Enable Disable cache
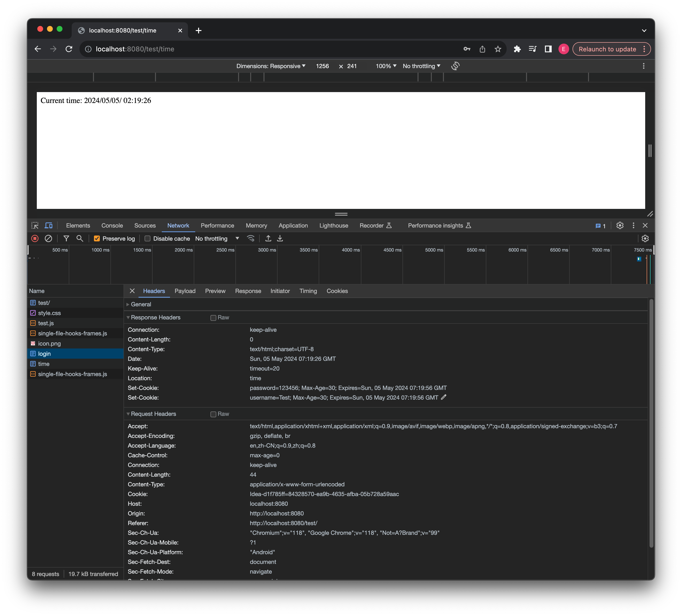The image size is (682, 616). (x=147, y=239)
